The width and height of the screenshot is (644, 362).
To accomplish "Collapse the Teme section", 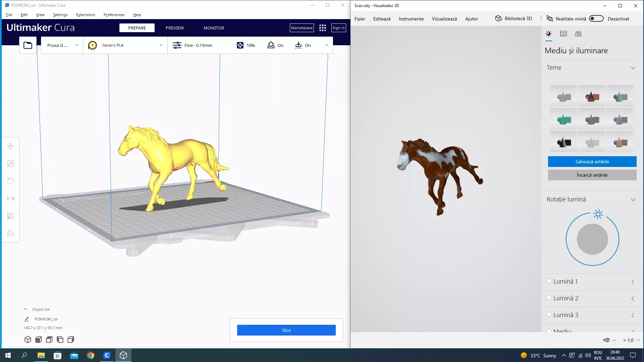I will click(633, 68).
